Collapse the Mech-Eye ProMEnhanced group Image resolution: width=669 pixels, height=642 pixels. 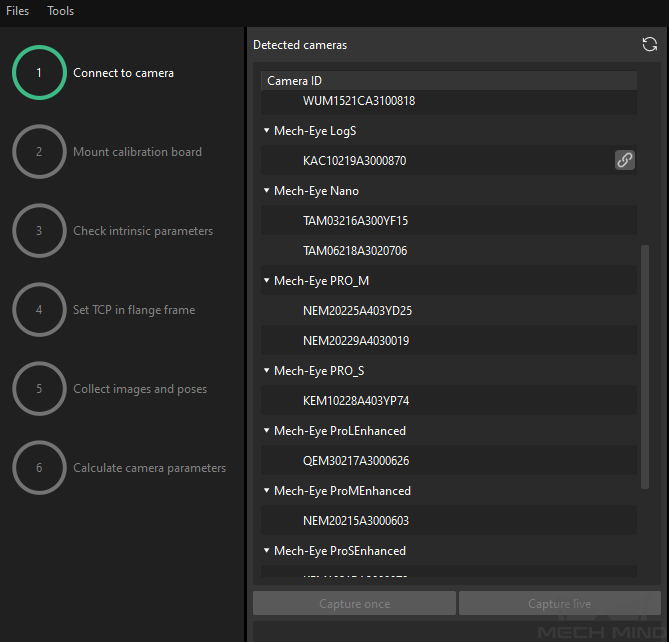click(267, 491)
